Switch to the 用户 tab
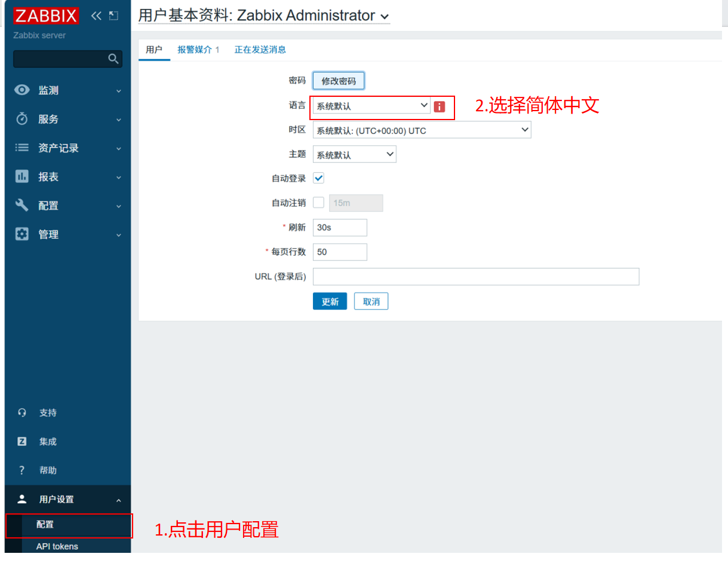728x563 pixels. click(154, 50)
